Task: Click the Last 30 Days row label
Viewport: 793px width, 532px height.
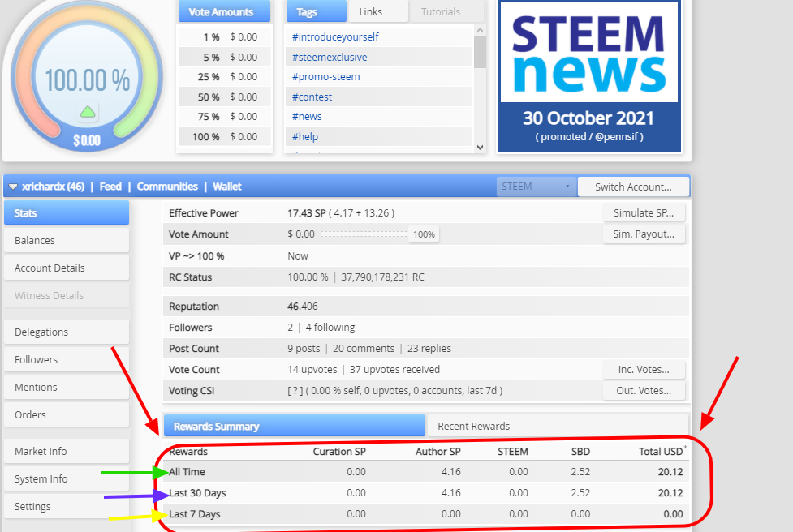Action: tap(197, 492)
